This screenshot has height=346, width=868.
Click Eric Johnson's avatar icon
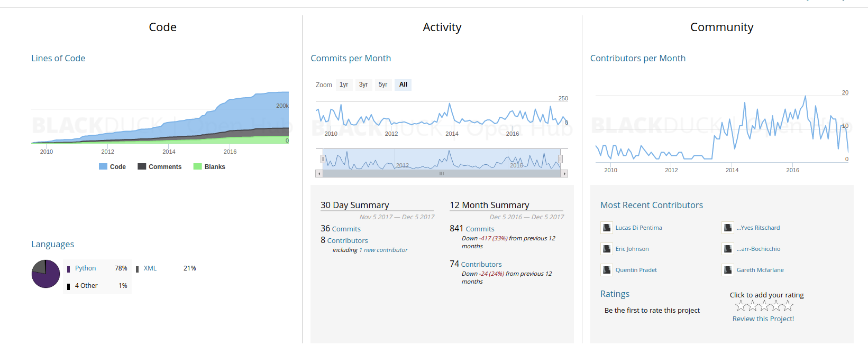(x=606, y=249)
